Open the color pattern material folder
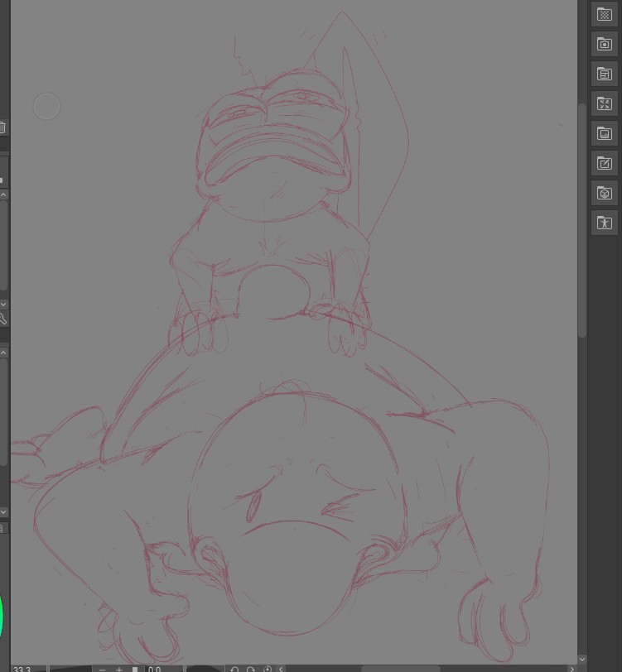 click(x=605, y=14)
